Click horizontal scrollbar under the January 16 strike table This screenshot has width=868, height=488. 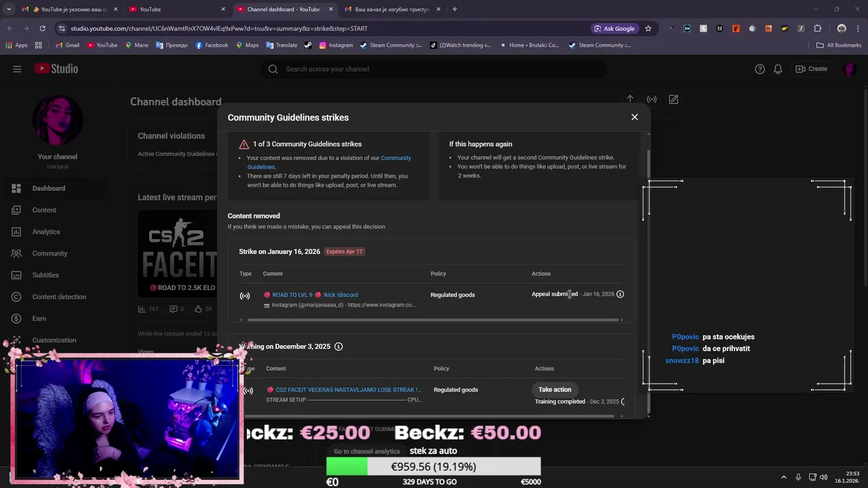tap(434, 320)
